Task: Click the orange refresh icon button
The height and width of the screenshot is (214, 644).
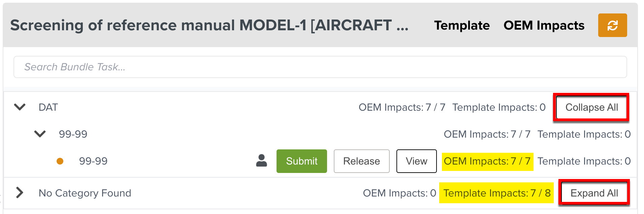Action: (x=612, y=25)
